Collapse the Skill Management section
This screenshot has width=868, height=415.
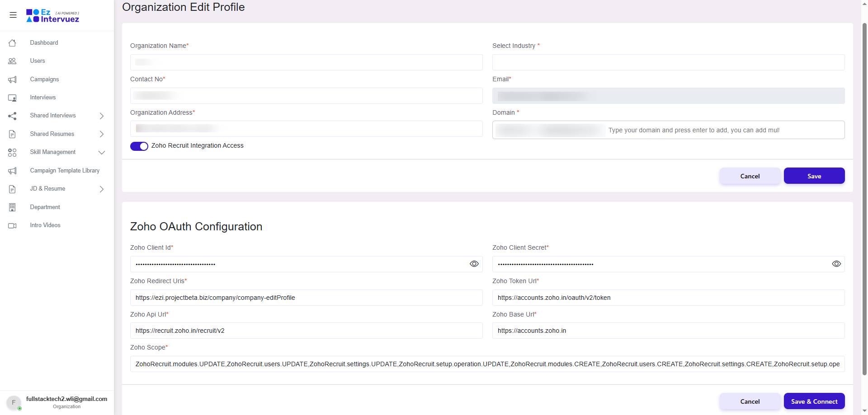(x=102, y=153)
